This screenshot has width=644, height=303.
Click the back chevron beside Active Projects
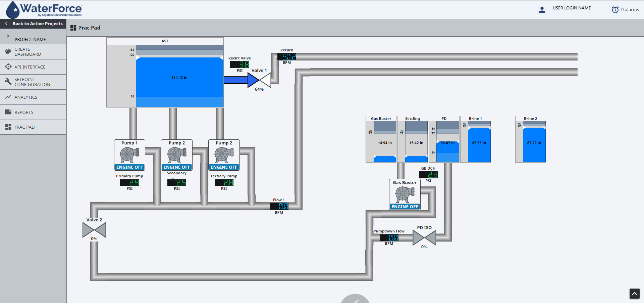coord(6,24)
